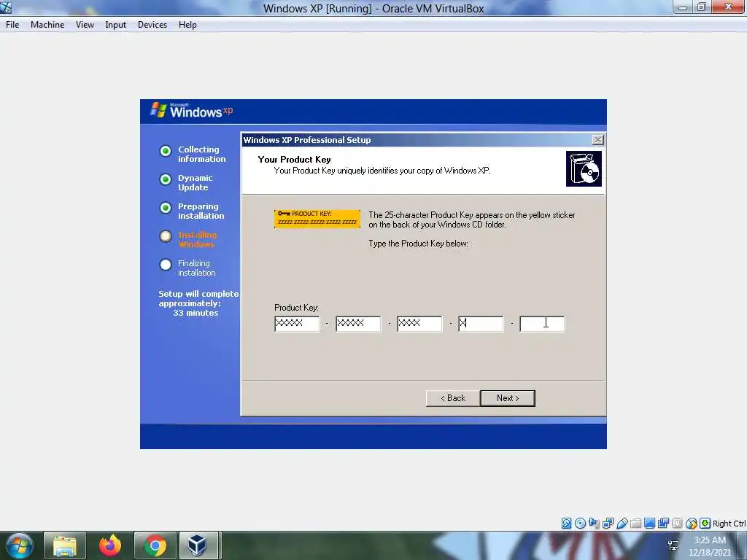Click the Preparing installation step indicator
The height and width of the screenshot is (560, 747).
click(166, 208)
